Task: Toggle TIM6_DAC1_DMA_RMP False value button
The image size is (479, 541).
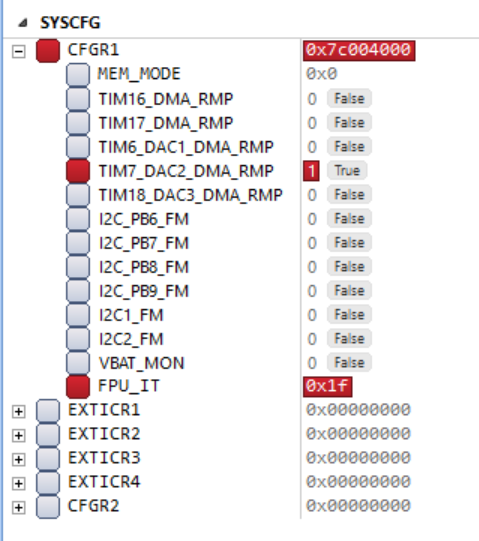Action: (x=349, y=147)
